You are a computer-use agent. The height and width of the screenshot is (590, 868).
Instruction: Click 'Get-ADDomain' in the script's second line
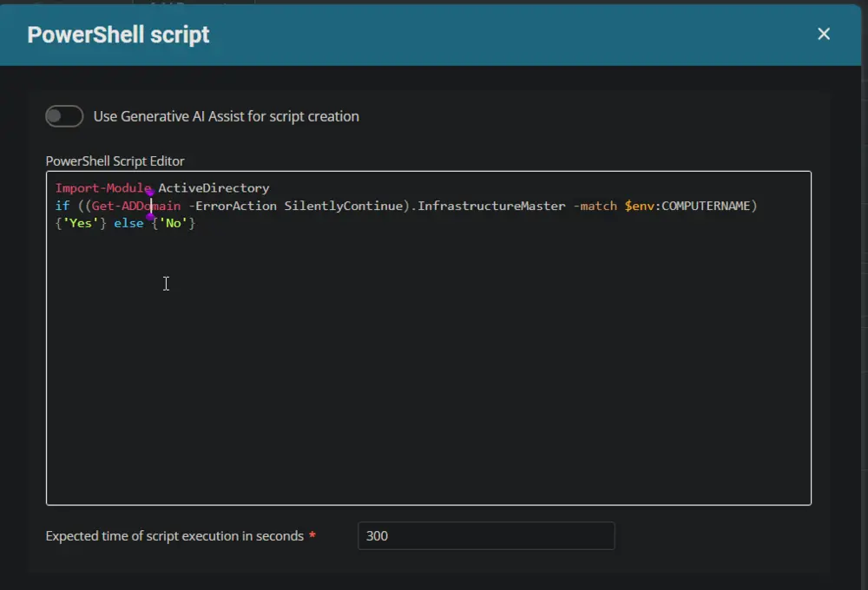[x=136, y=206]
